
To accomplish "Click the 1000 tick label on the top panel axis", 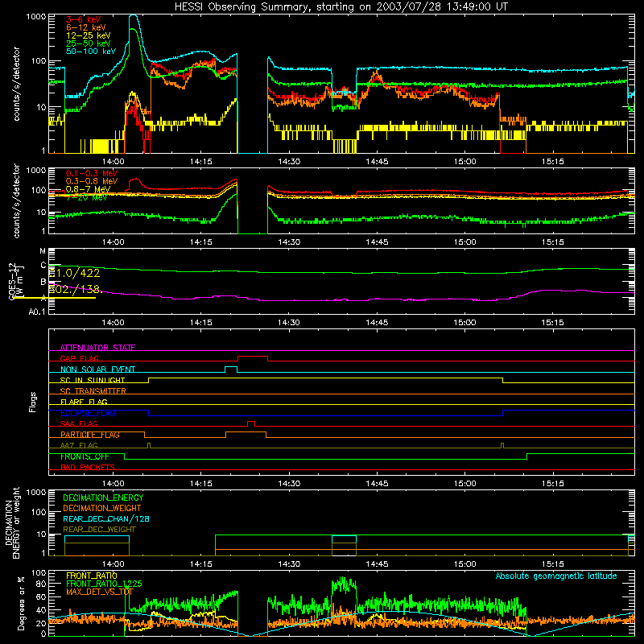I will (x=36, y=17).
